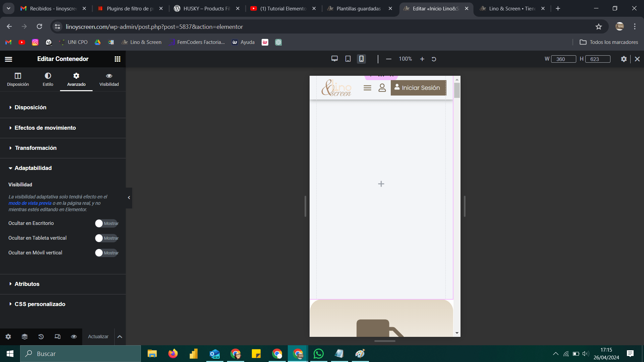This screenshot has height=362, width=644.
Task: Click the Windows Buscar search box
Action: pos(80,354)
